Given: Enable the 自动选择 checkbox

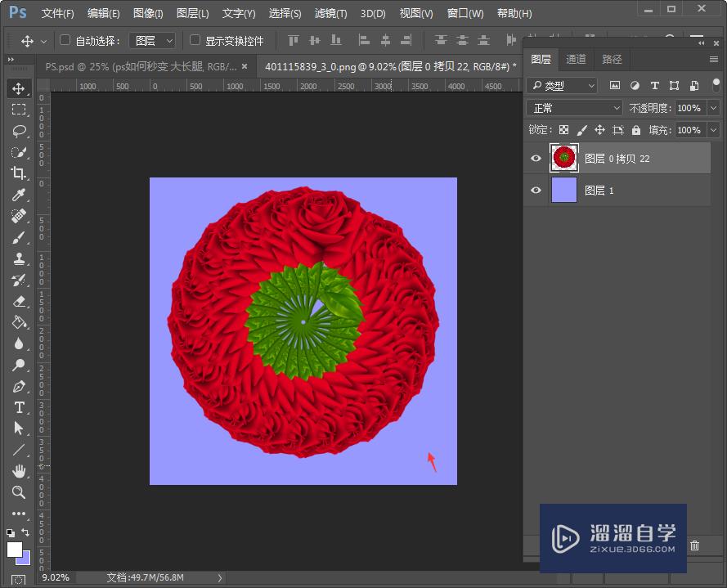Looking at the screenshot, I should [65, 40].
